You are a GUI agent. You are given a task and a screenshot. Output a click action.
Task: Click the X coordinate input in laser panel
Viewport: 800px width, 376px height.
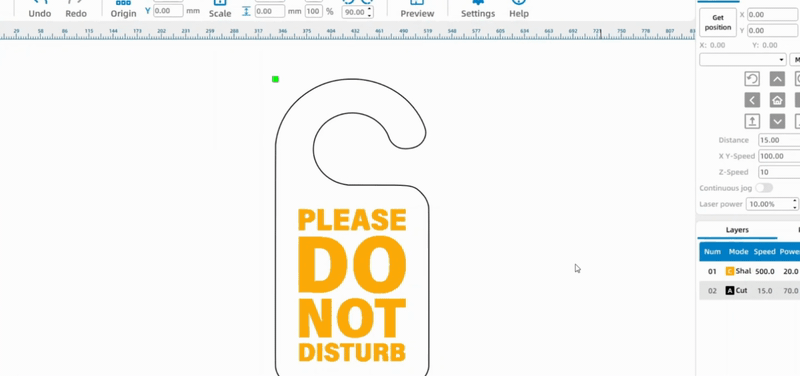pyautogui.click(x=773, y=15)
